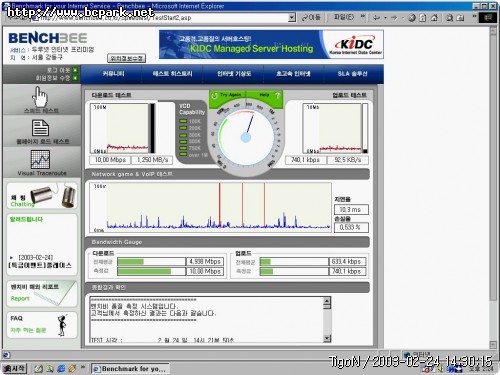
Task: Open the high-speed internet menu tab
Action: [x=293, y=74]
